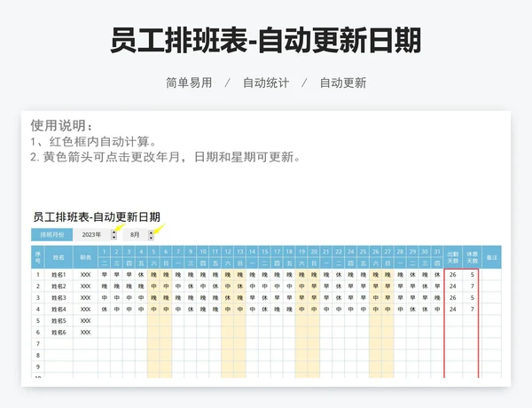Click 姓名2's attendance total 24

coord(453,286)
